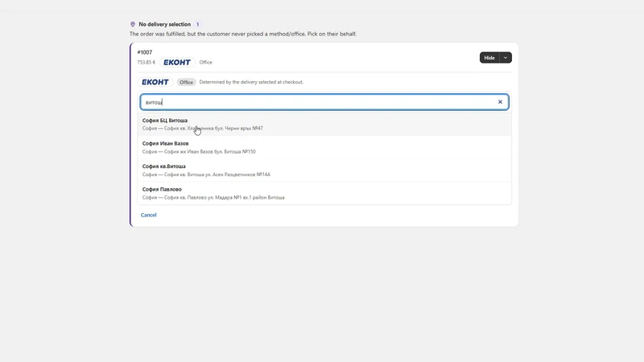Click the count badge 1 beside the heading

point(197,24)
